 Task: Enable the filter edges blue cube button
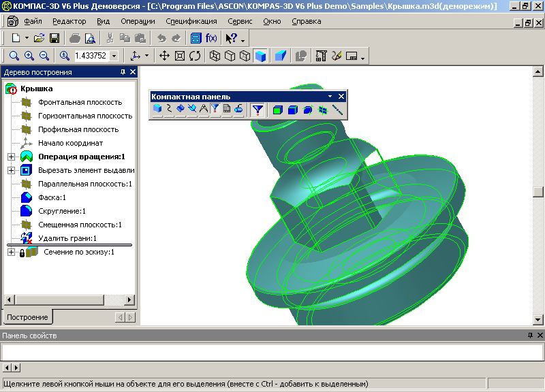click(x=293, y=110)
